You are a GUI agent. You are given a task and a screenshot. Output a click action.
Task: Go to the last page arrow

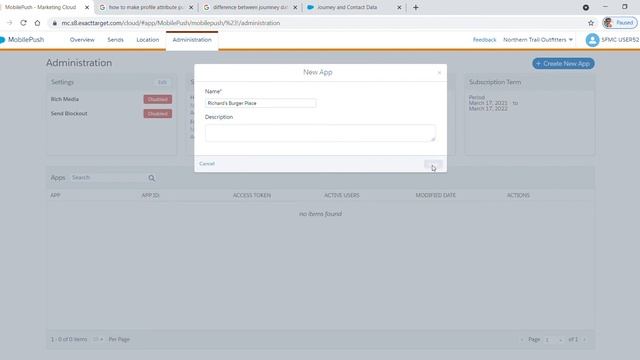click(584, 340)
